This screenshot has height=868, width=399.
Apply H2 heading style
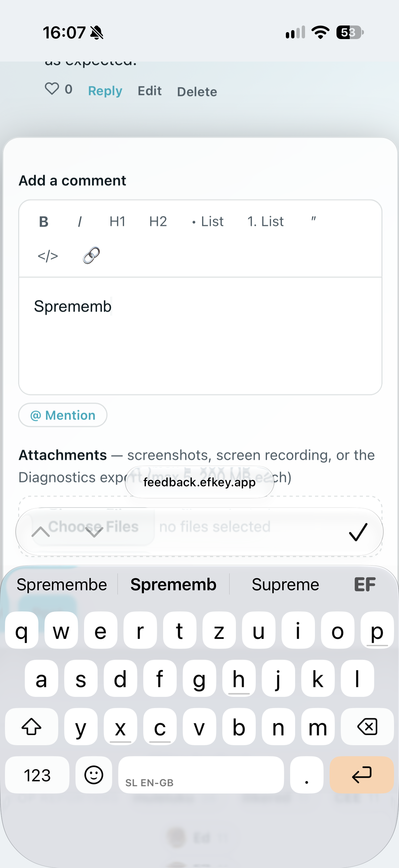[158, 222]
